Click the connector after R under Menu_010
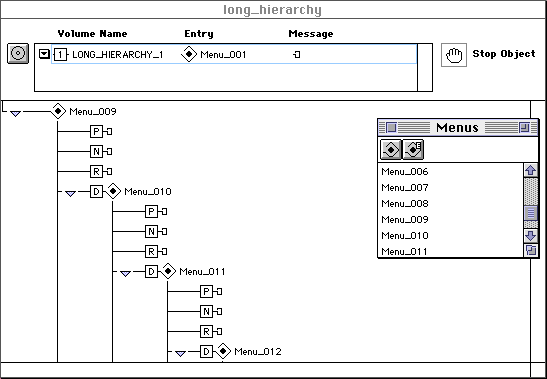Viewport: 547px width, 379px height. pyautogui.click(x=164, y=251)
